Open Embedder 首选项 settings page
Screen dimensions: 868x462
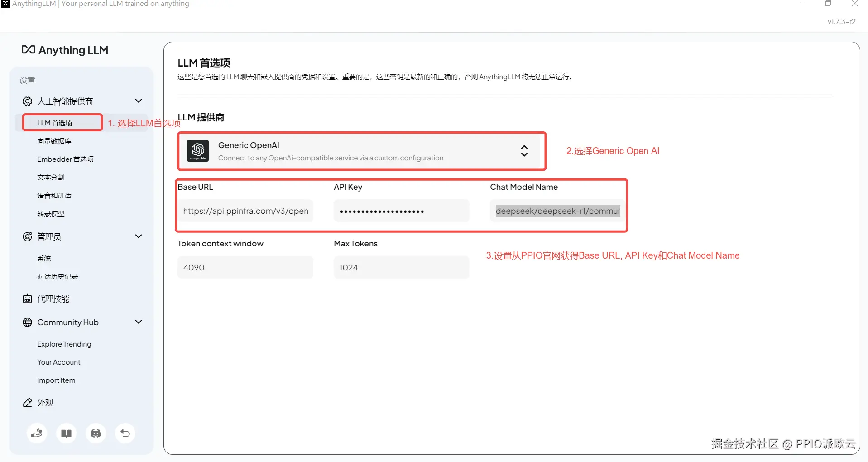click(65, 159)
